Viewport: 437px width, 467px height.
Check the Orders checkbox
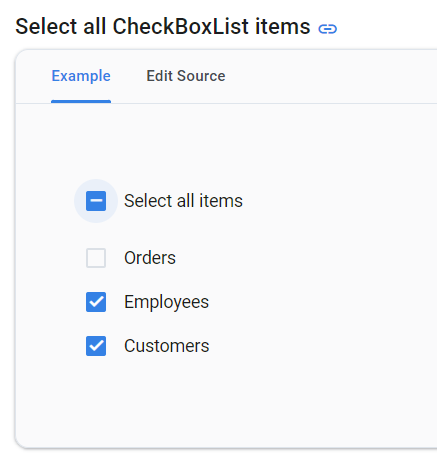96,258
